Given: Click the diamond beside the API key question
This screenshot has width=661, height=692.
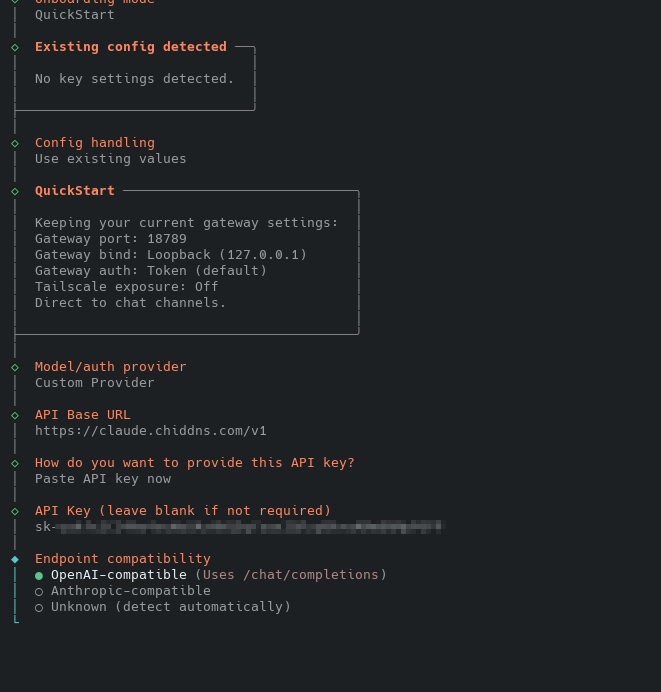Looking at the screenshot, I should (x=15, y=463).
